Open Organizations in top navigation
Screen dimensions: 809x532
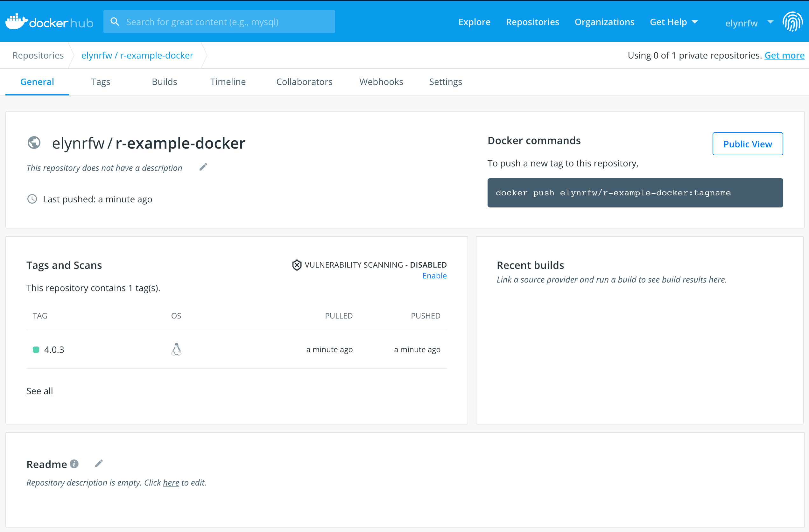[604, 22]
